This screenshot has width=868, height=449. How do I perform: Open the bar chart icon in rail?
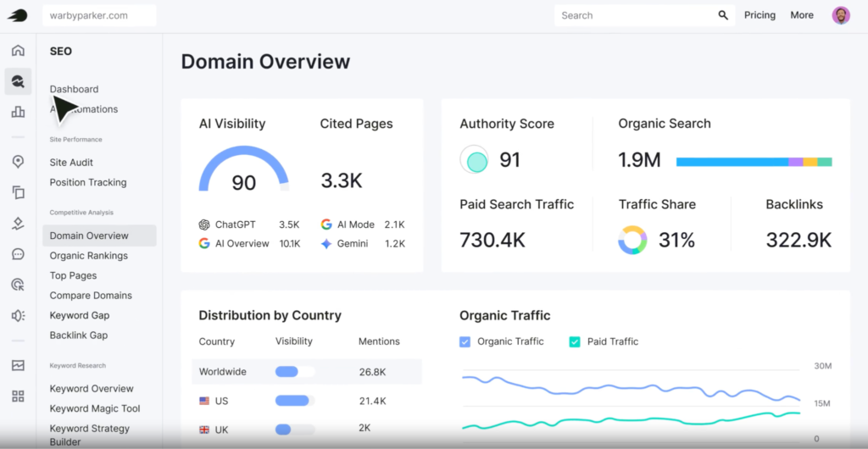(x=19, y=112)
